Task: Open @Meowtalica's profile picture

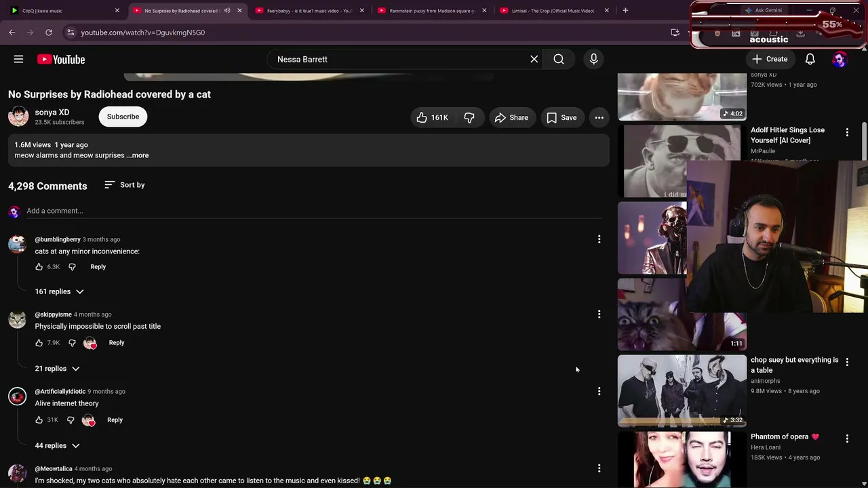Action: coord(17,472)
